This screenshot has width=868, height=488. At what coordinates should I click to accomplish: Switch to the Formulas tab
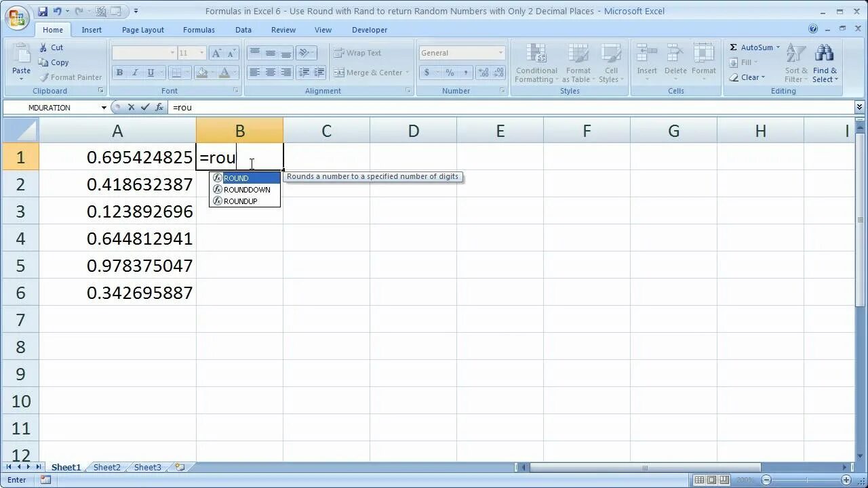click(199, 30)
